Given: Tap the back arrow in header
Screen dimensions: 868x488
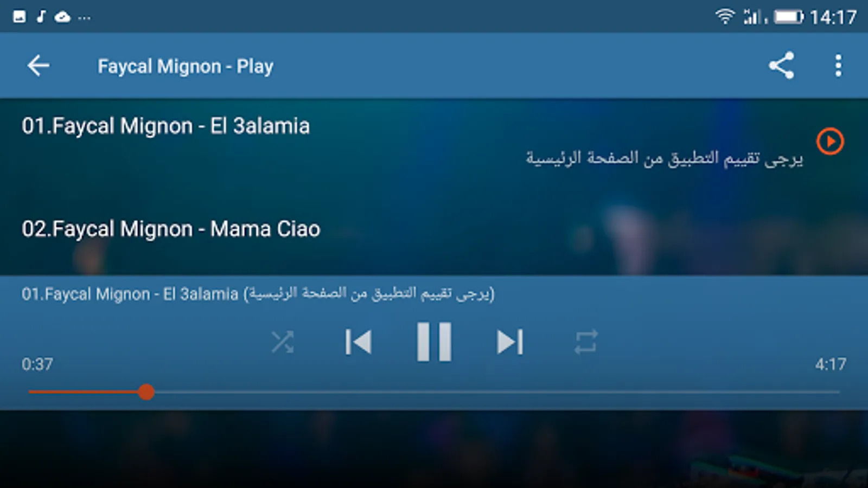Looking at the screenshot, I should pos(39,66).
